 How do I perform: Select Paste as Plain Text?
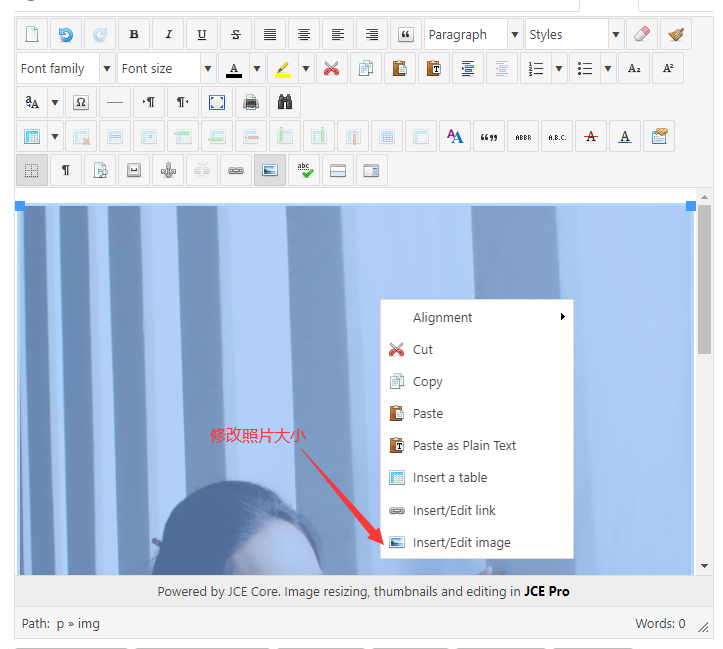click(x=464, y=446)
